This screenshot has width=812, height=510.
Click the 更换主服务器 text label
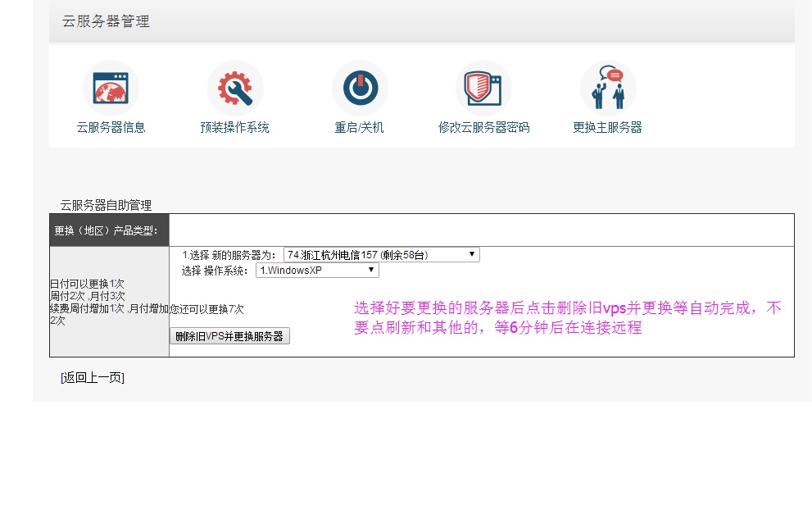pyautogui.click(x=607, y=128)
